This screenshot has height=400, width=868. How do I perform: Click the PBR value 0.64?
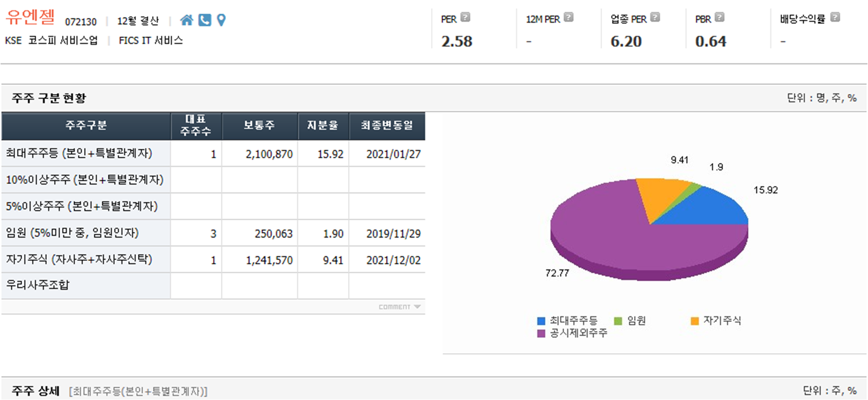pos(711,41)
